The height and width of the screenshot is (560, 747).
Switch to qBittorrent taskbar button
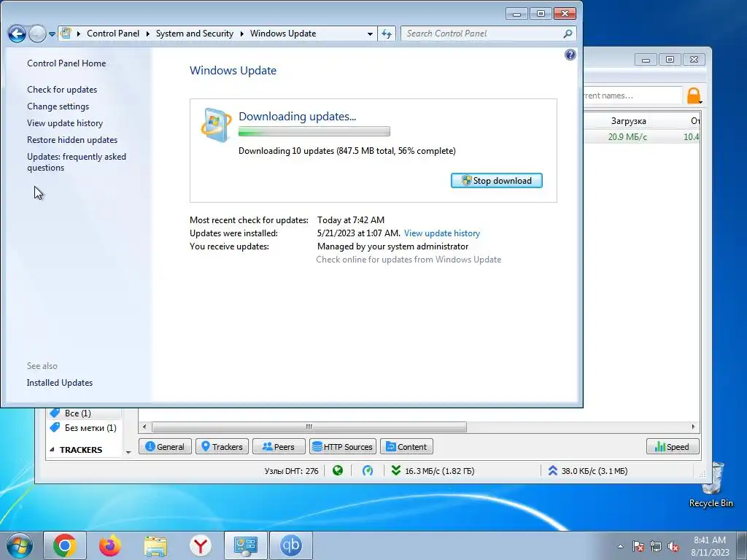tap(291, 545)
